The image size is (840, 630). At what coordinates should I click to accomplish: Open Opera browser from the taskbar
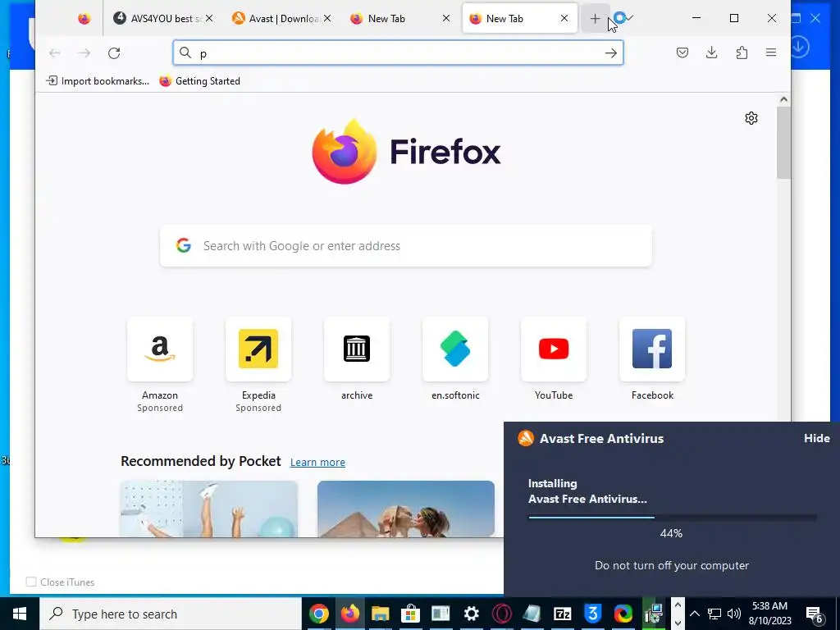[x=502, y=614]
